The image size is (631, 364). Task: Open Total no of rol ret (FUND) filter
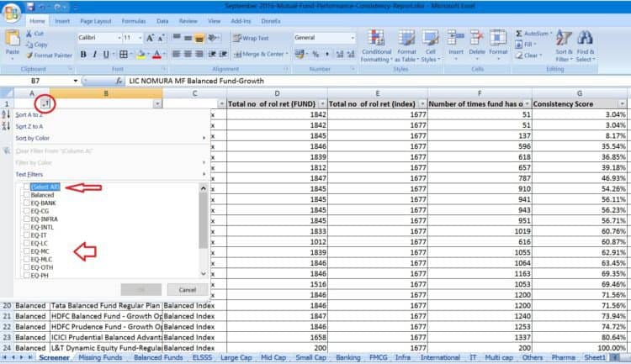pyautogui.click(x=322, y=104)
